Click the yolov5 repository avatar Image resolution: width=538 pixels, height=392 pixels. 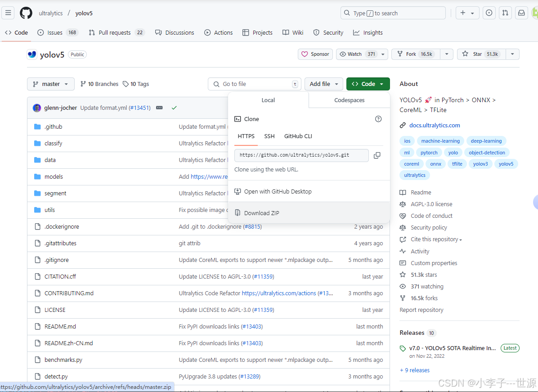32,54
